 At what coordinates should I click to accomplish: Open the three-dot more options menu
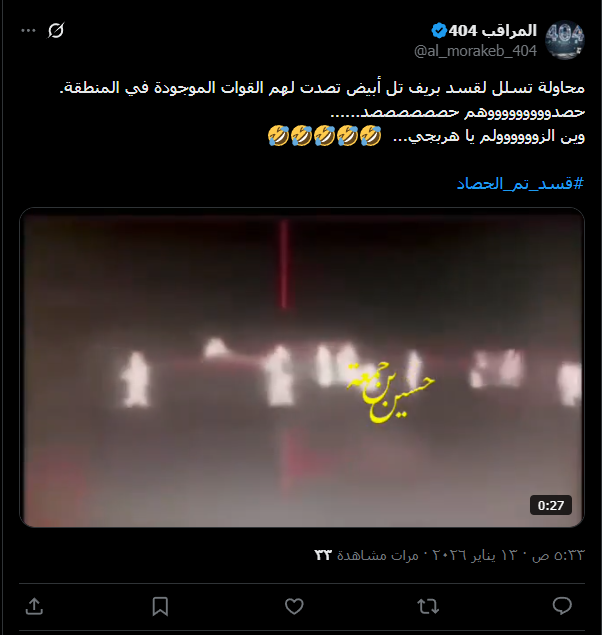pyautogui.click(x=28, y=30)
